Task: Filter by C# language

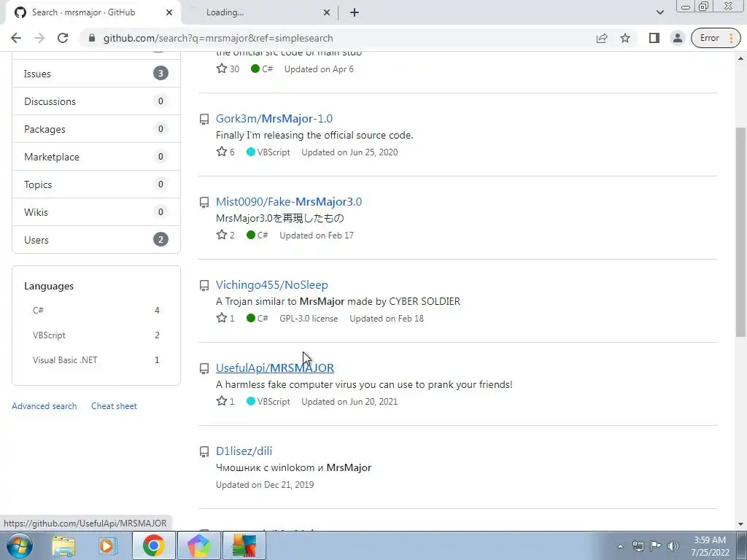Action: (x=96, y=311)
